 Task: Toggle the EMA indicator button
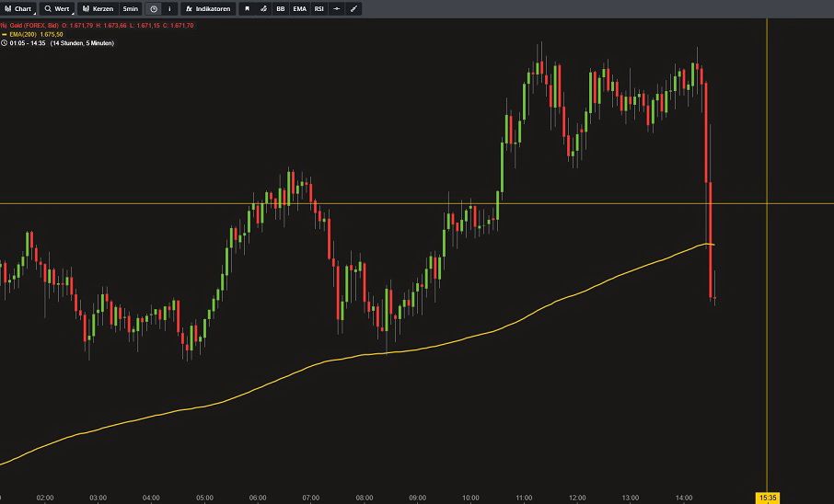[x=300, y=8]
